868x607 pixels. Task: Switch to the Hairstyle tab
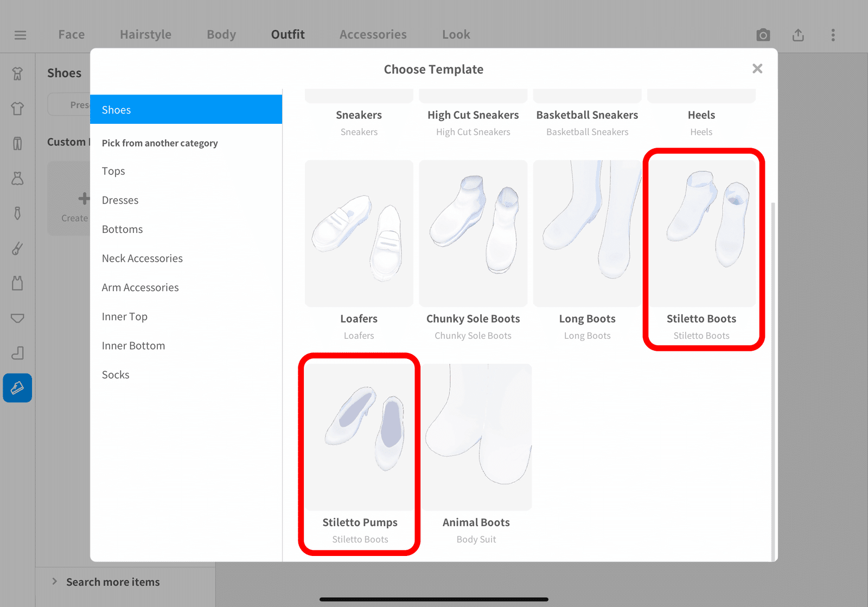point(145,35)
